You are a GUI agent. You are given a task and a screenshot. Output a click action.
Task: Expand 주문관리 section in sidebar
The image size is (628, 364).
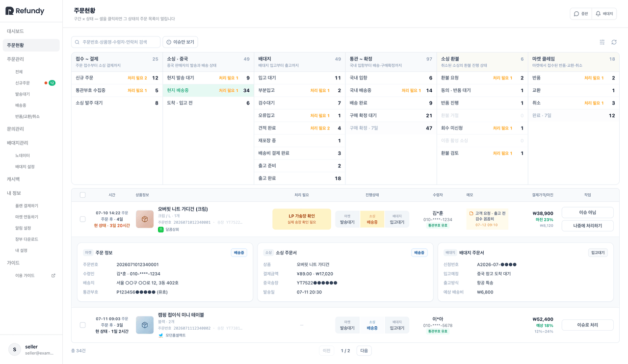coord(31,59)
